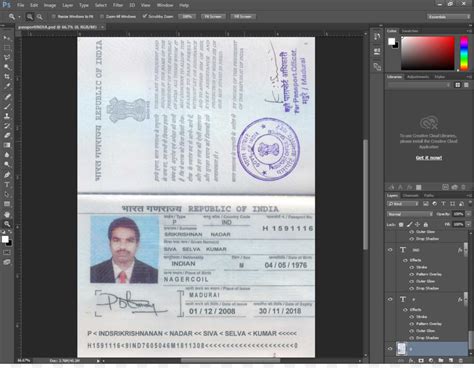This screenshot has width=474, height=368.
Task: Choose the Eraser tool
Action: click(x=7, y=135)
